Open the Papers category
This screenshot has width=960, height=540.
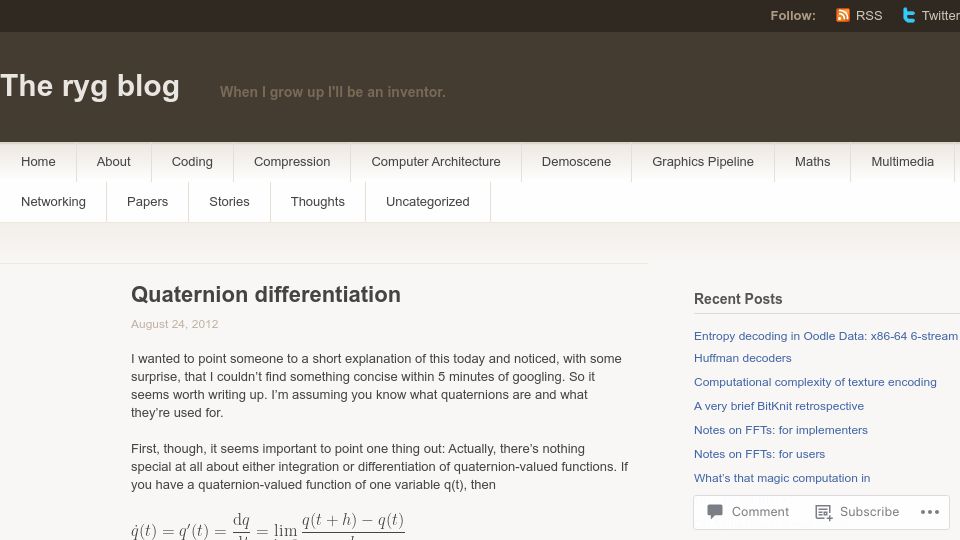pos(147,201)
